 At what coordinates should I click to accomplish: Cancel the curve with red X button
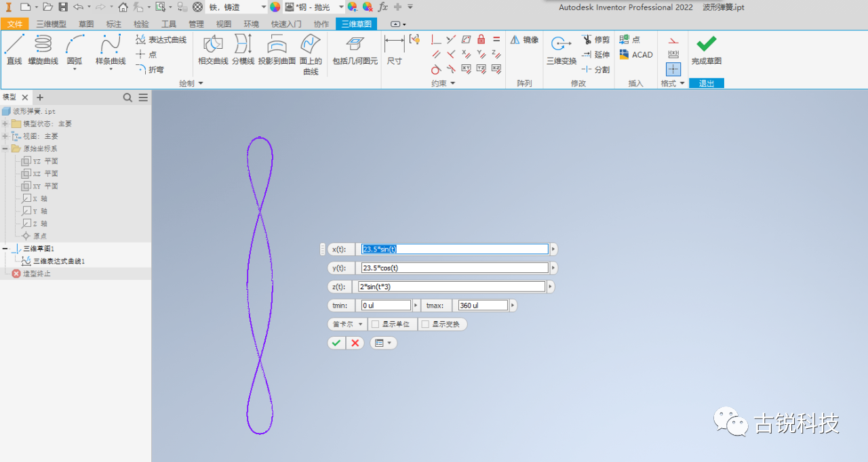[x=355, y=343]
